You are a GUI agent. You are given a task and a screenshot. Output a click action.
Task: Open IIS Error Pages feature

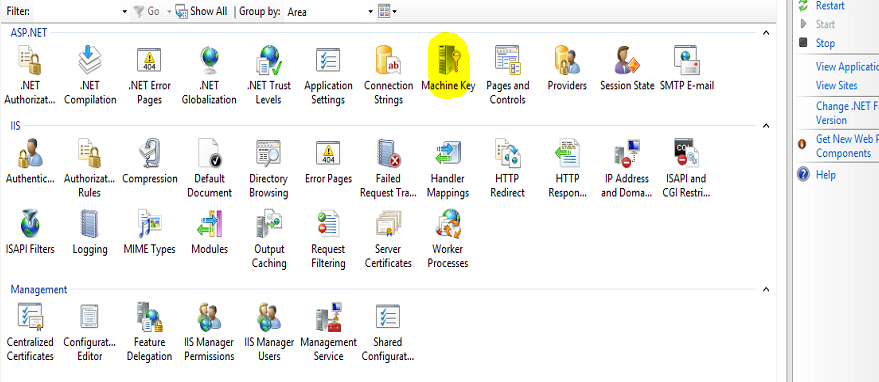pyautogui.click(x=328, y=162)
